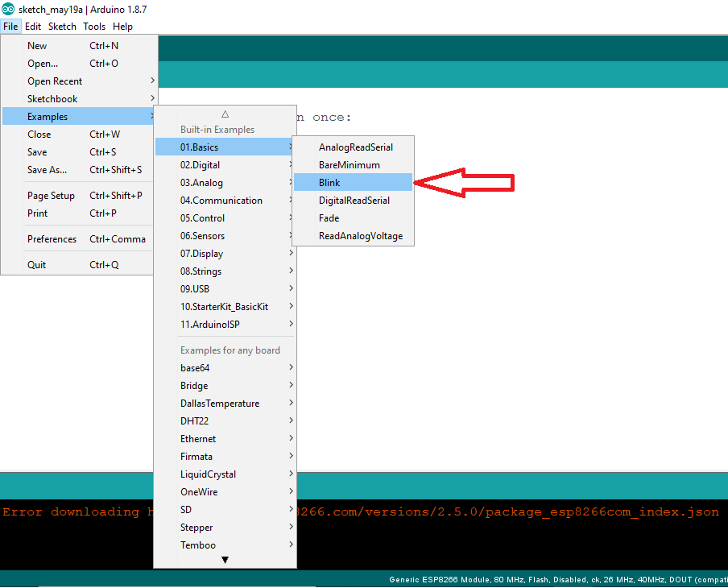Viewport: 728px width, 588px height.
Task: Open the Blink example sketch
Action: (x=329, y=183)
